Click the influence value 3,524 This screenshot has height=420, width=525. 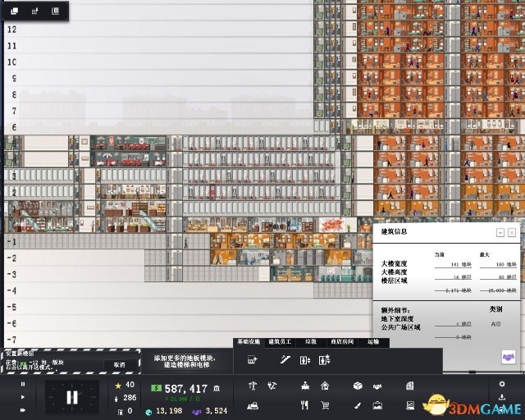click(x=217, y=411)
